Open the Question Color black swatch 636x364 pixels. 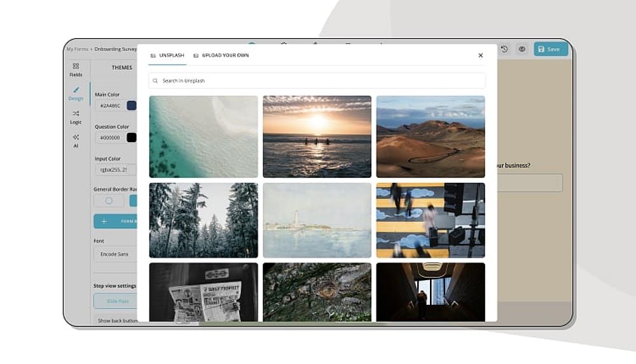[x=132, y=137]
